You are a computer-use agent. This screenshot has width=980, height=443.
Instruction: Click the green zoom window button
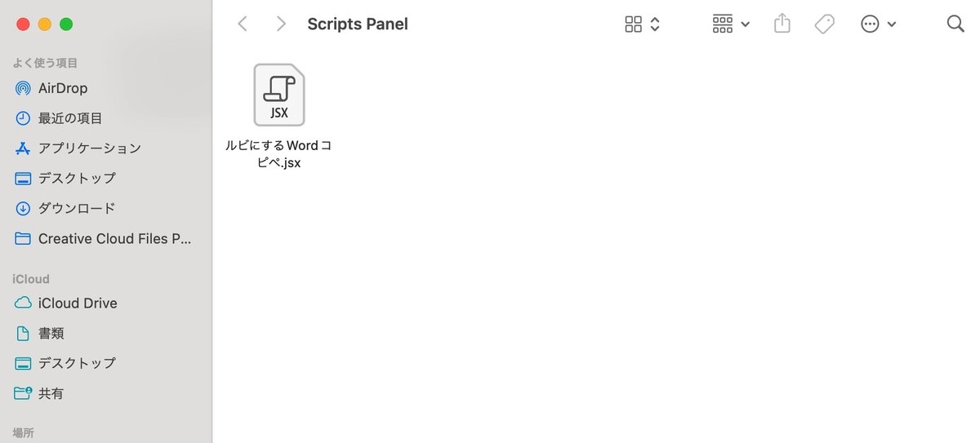coord(66,24)
